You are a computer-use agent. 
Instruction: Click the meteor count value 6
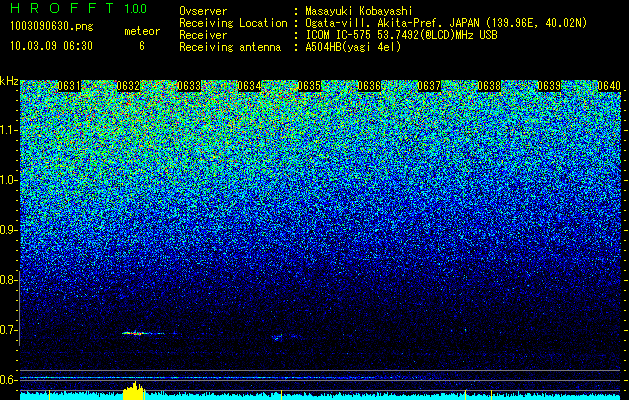pyautogui.click(x=142, y=46)
